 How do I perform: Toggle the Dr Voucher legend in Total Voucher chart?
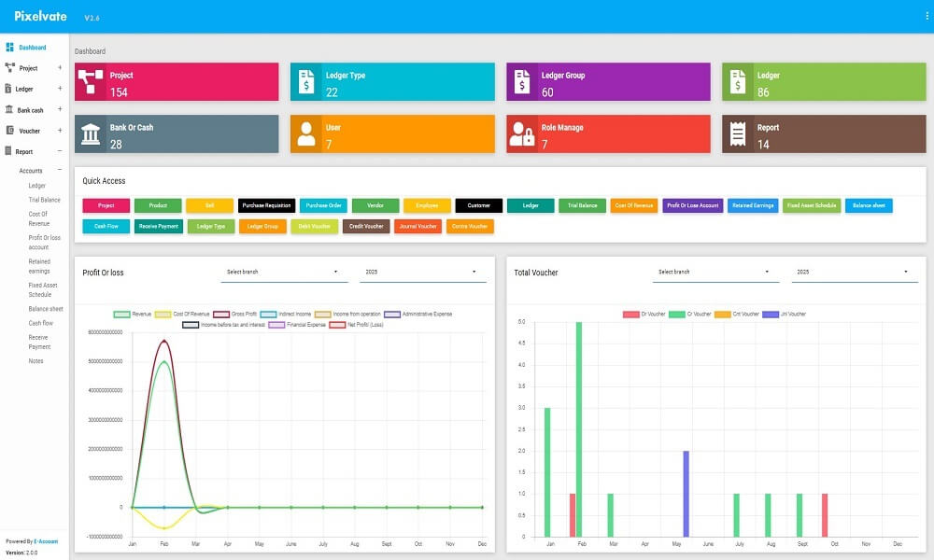pyautogui.click(x=646, y=315)
